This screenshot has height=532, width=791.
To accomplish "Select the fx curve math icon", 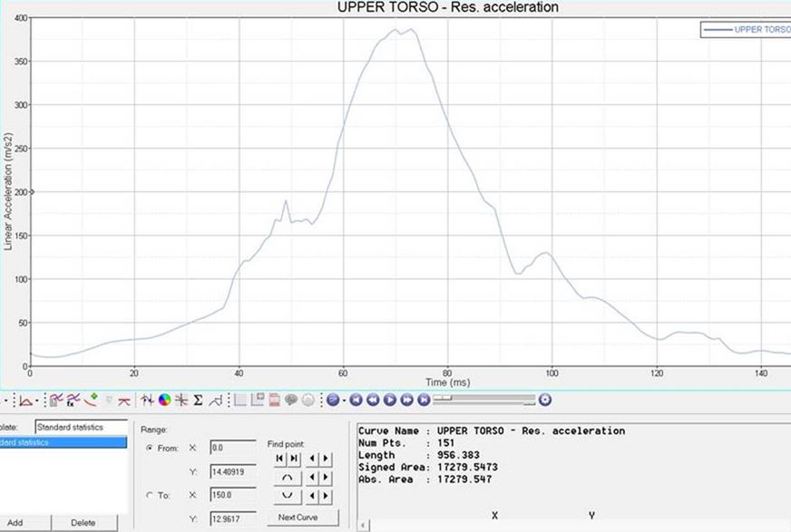I will coord(73,401).
